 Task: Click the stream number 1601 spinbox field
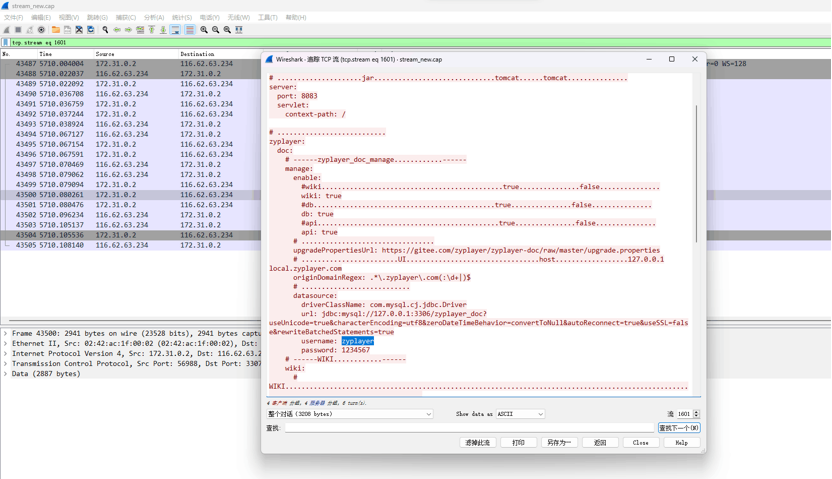684,414
